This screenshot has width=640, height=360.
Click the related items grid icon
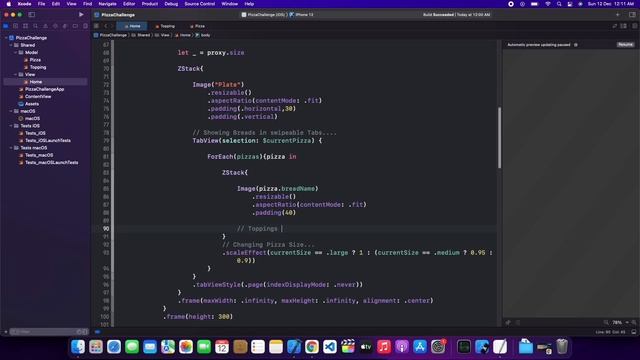[96, 26]
